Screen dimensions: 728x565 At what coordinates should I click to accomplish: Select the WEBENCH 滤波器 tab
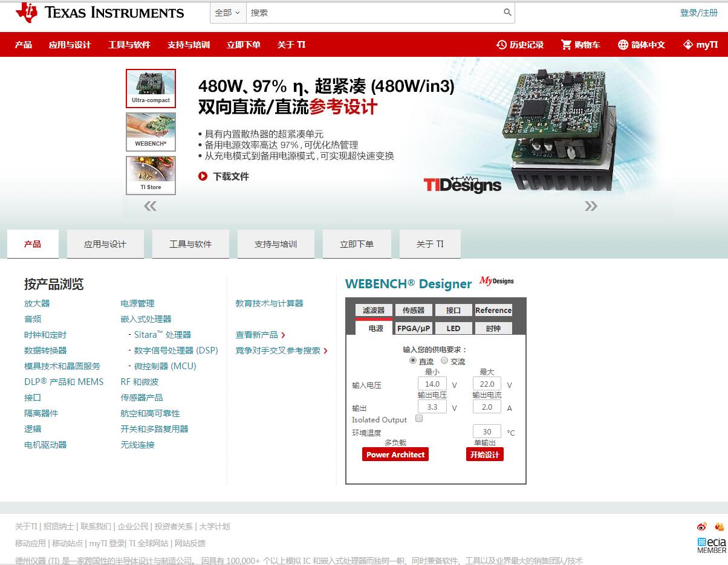click(x=374, y=310)
